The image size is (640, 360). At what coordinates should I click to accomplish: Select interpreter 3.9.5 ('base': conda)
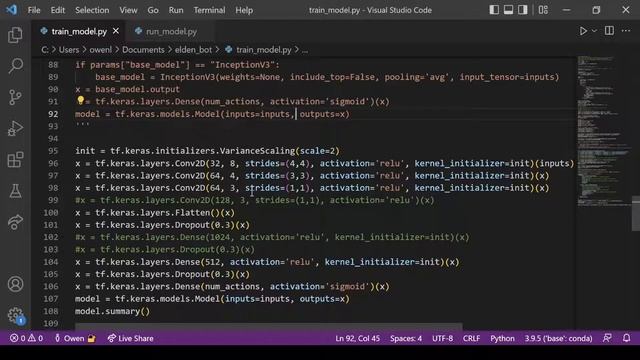pyautogui.click(x=558, y=338)
